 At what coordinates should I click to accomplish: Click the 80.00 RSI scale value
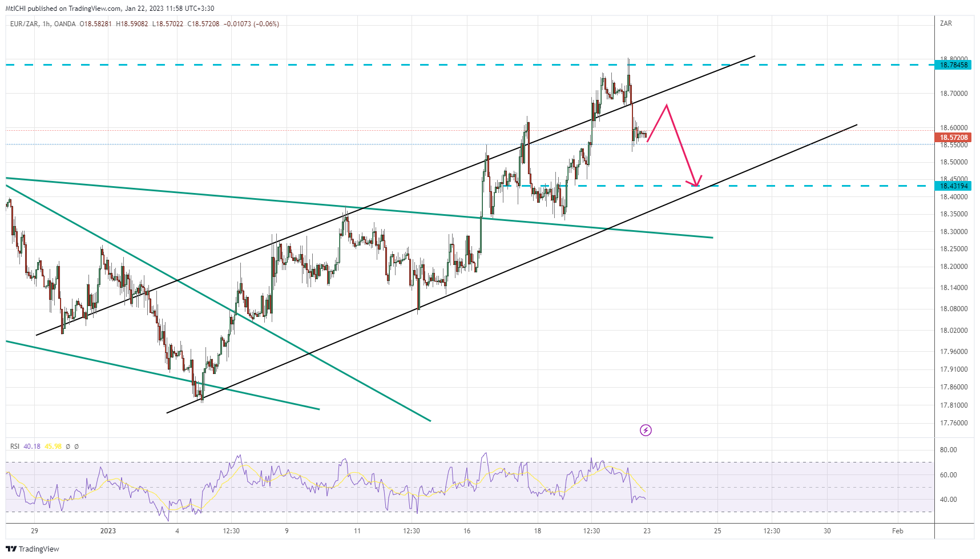[x=948, y=450]
